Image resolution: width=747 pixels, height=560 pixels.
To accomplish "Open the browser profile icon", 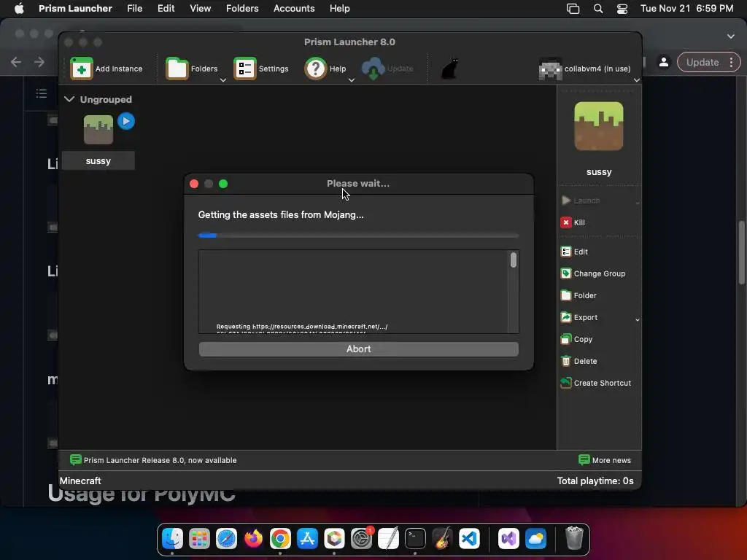I will pyautogui.click(x=664, y=62).
